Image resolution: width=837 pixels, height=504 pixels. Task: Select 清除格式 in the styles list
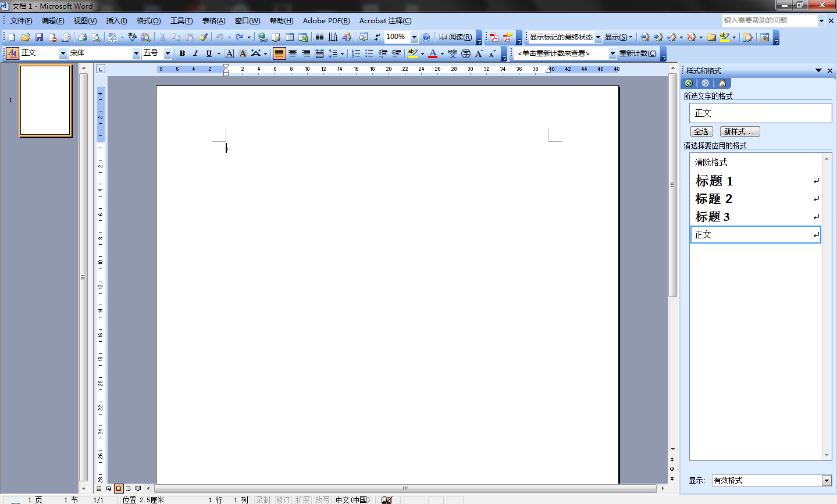[756, 162]
